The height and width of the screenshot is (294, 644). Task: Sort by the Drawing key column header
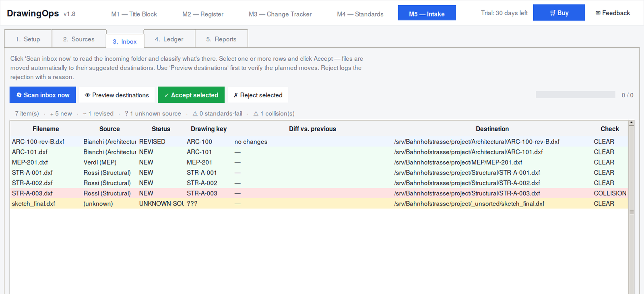pos(209,129)
